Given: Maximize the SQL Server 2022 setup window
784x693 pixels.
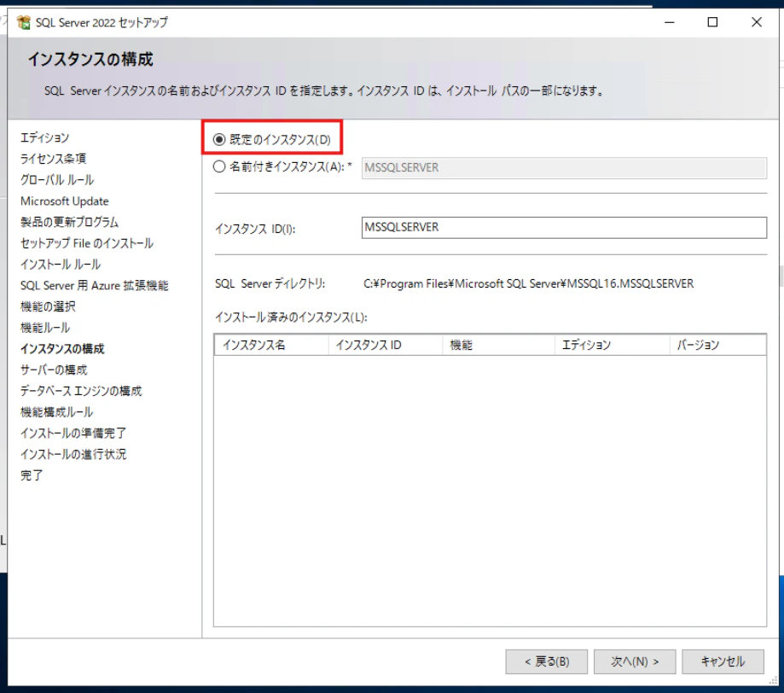Looking at the screenshot, I should click(x=712, y=22).
